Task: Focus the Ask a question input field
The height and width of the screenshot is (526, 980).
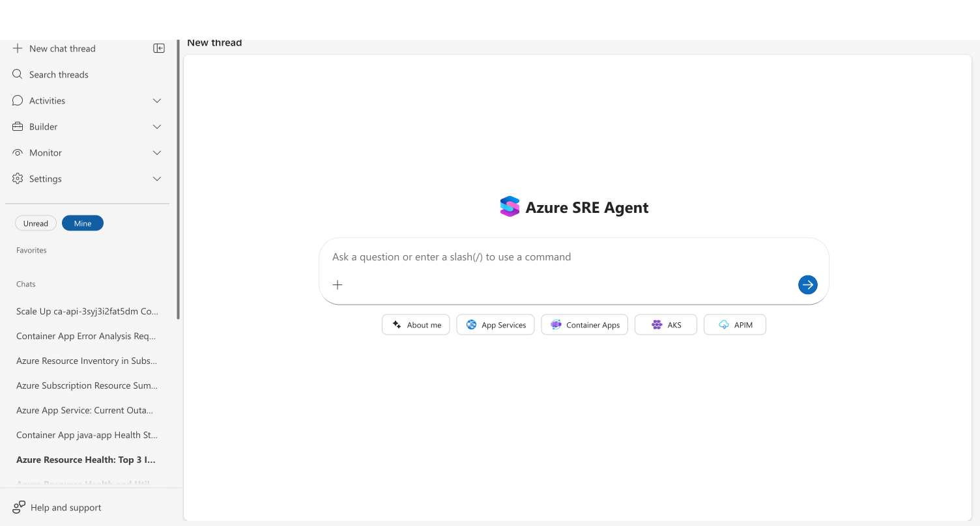Action: click(573, 256)
